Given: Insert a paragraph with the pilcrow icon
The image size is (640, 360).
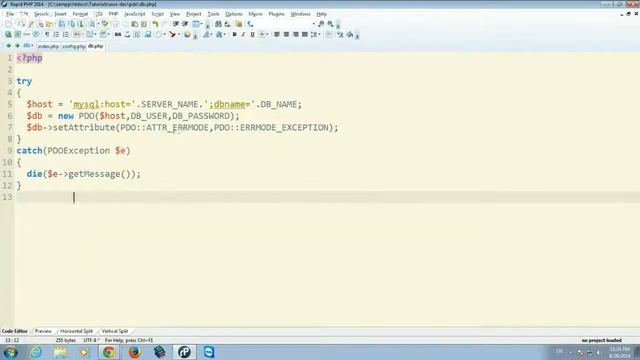Looking at the screenshot, I should pyautogui.click(x=47, y=35).
